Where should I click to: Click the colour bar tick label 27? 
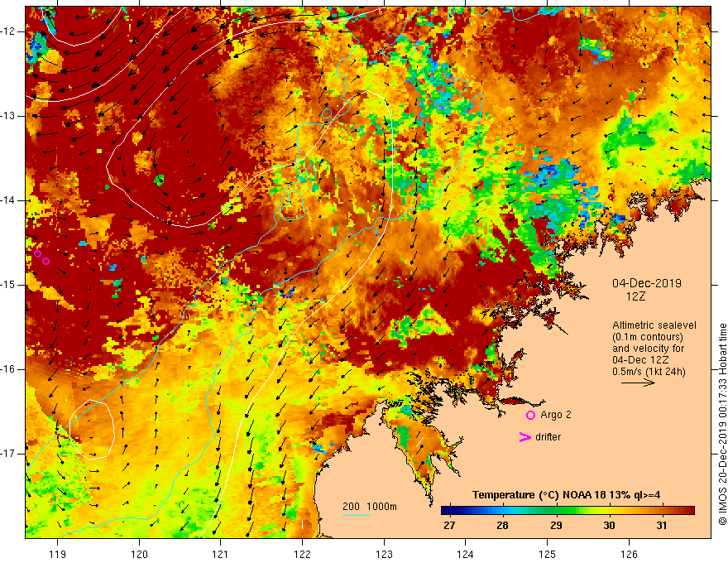click(449, 526)
